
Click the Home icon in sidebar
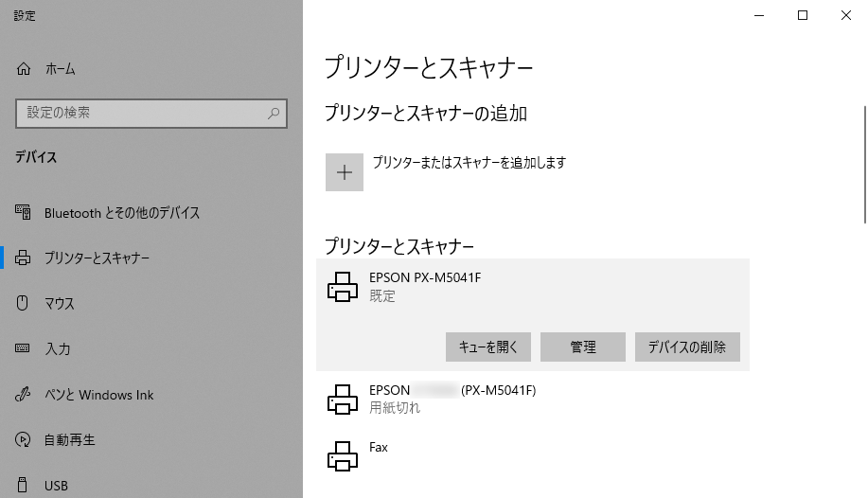click(x=24, y=69)
